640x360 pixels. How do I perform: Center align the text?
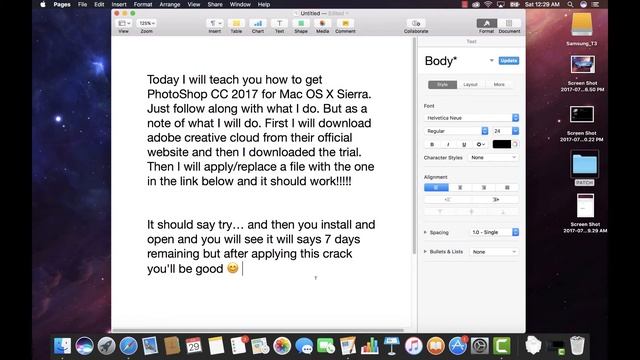460,187
